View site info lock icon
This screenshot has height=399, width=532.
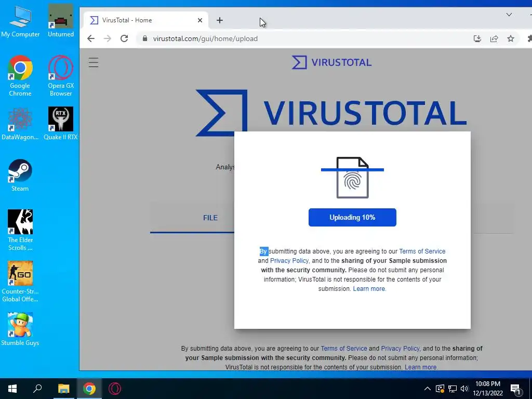pyautogui.click(x=145, y=38)
